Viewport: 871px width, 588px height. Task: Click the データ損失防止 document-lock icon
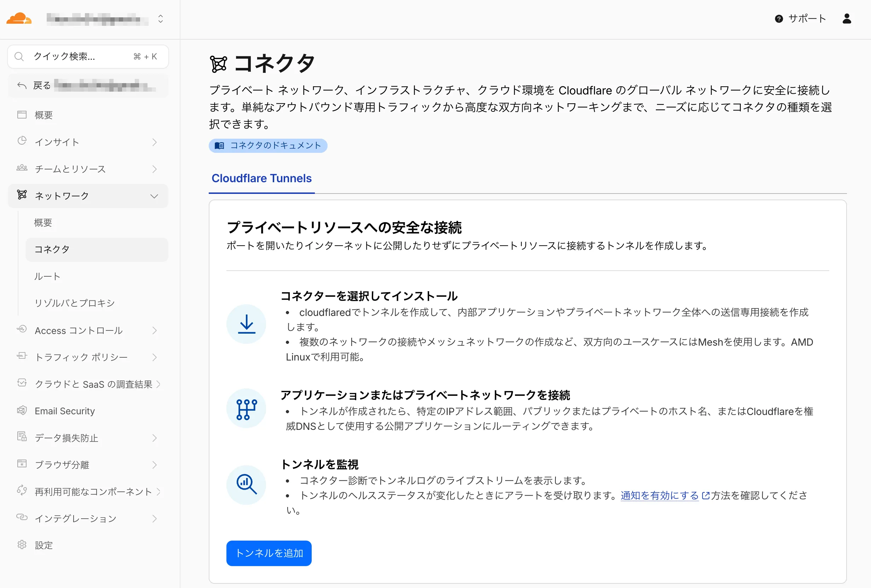point(22,437)
